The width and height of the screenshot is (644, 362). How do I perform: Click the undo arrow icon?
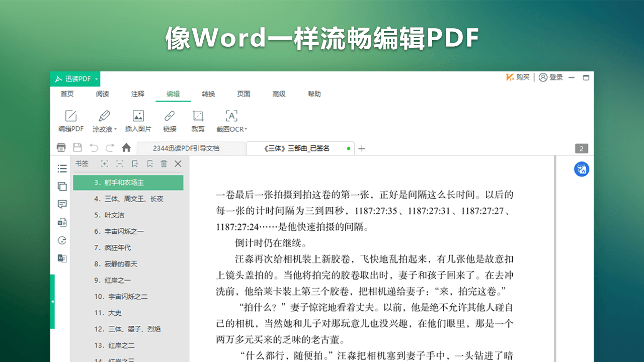[94, 147]
